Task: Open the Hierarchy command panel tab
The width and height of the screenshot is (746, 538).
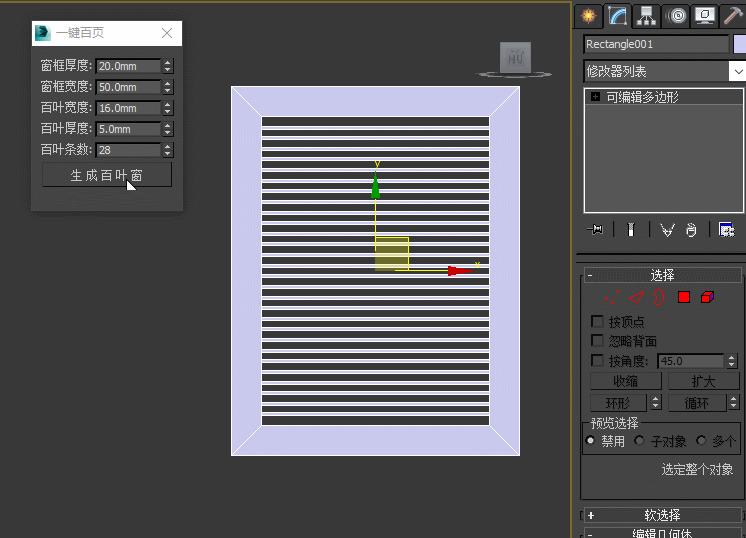Action: coord(646,16)
